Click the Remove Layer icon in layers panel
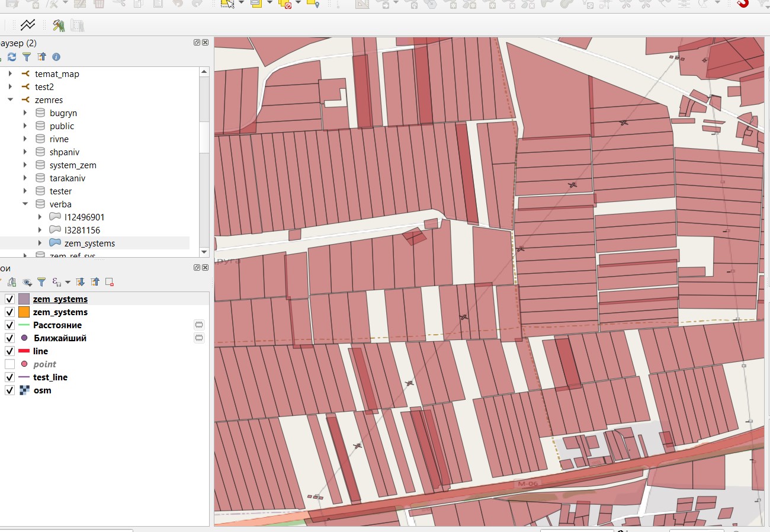 (x=110, y=282)
